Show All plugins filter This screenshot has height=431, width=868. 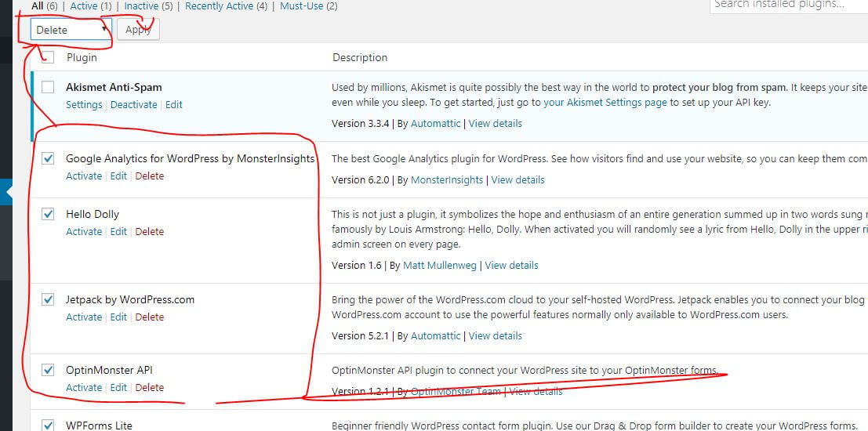coord(45,6)
